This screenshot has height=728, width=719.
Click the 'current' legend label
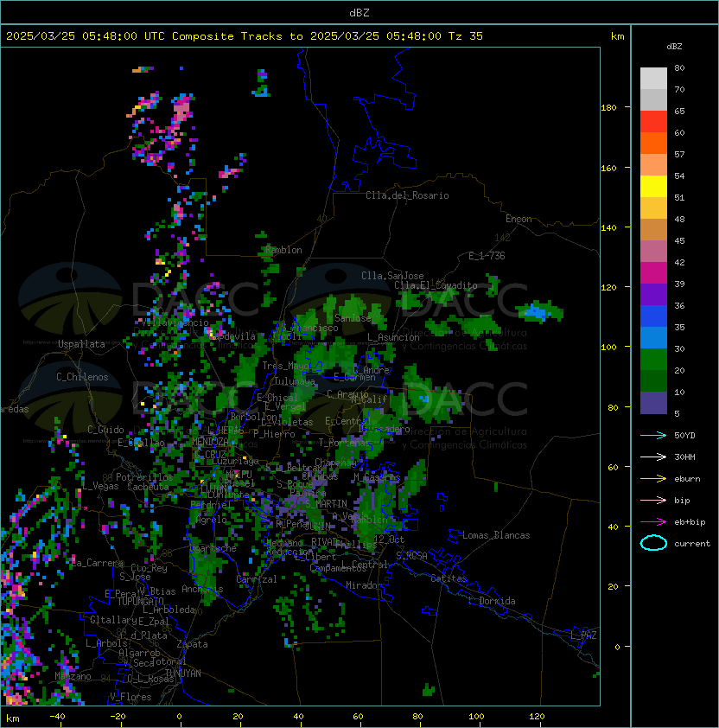[x=692, y=544]
